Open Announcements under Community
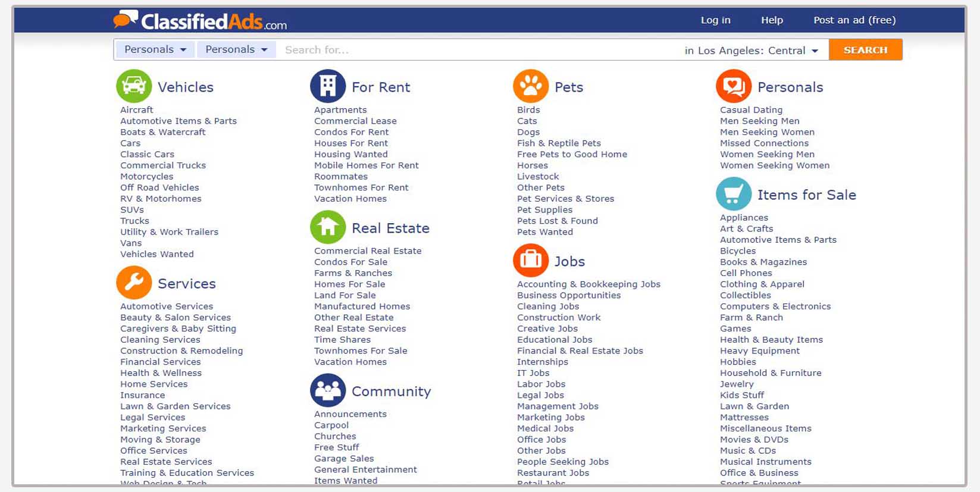 pos(350,414)
